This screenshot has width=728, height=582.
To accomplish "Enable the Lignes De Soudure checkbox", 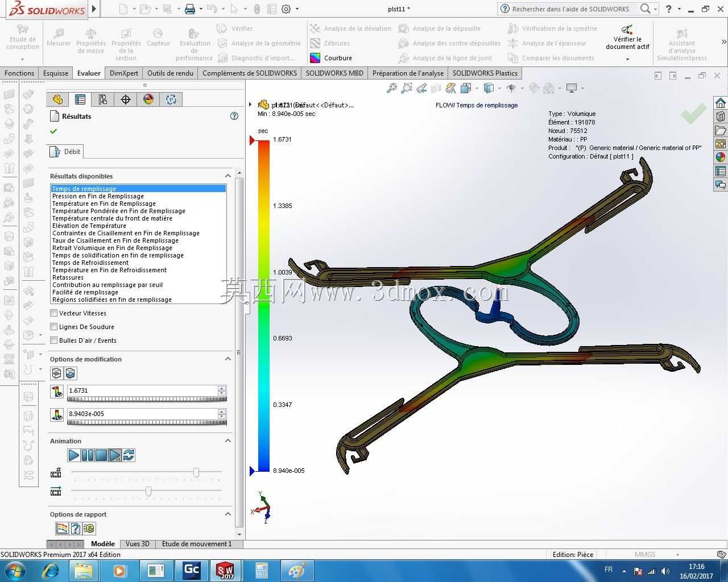I will pos(54,327).
